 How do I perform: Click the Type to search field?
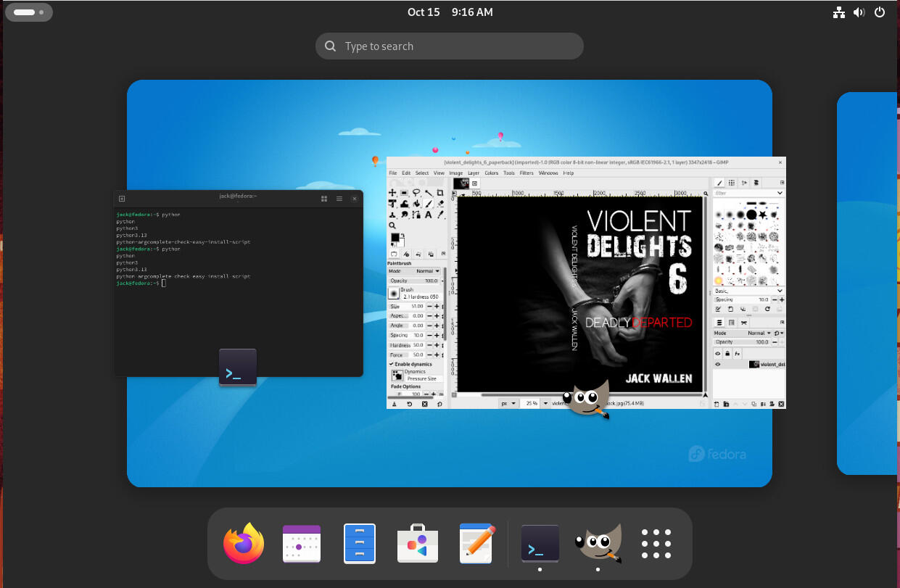(449, 46)
